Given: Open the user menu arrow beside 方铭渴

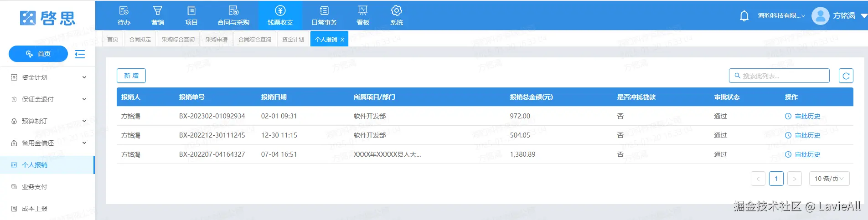Looking at the screenshot, I should click(x=864, y=16).
